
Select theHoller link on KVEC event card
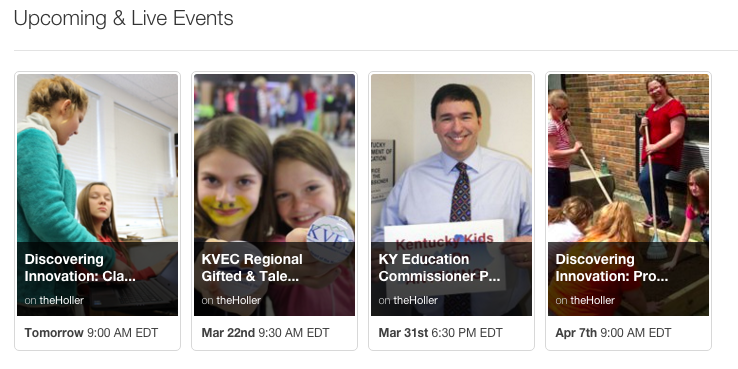click(238, 300)
